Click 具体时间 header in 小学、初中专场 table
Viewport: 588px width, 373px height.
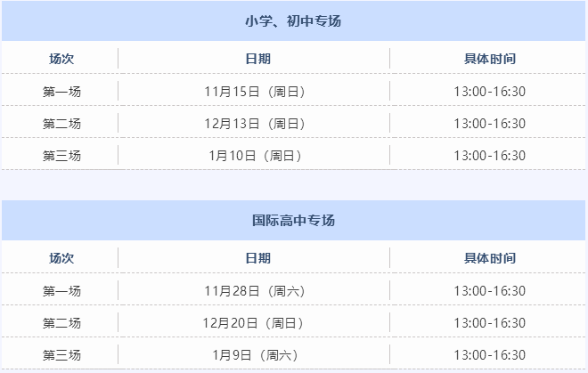[489, 59]
